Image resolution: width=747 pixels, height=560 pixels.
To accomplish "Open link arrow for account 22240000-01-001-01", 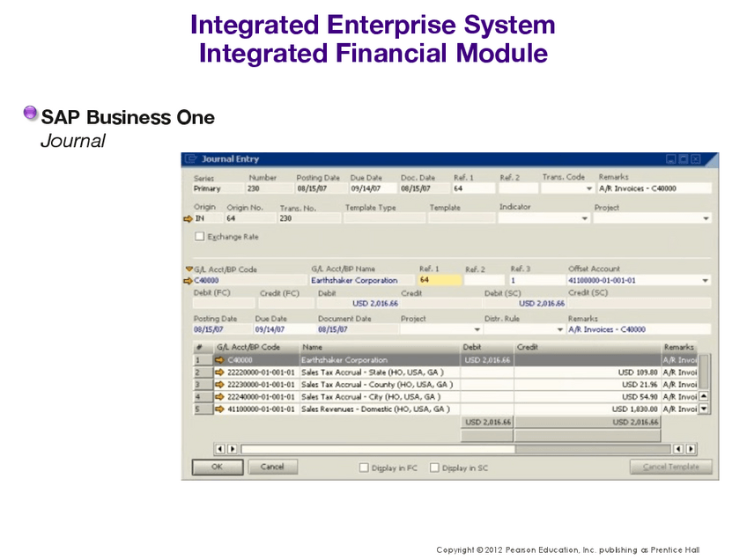I will (x=219, y=396).
